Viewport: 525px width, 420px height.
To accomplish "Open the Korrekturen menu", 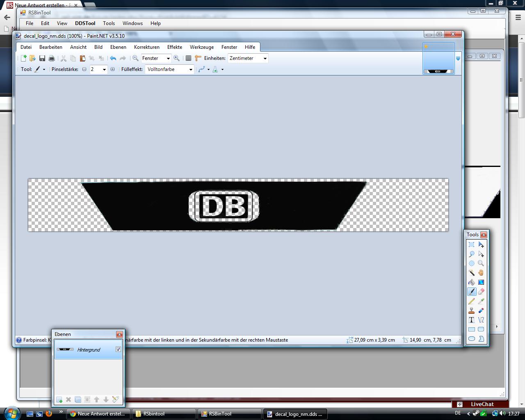I will point(147,47).
